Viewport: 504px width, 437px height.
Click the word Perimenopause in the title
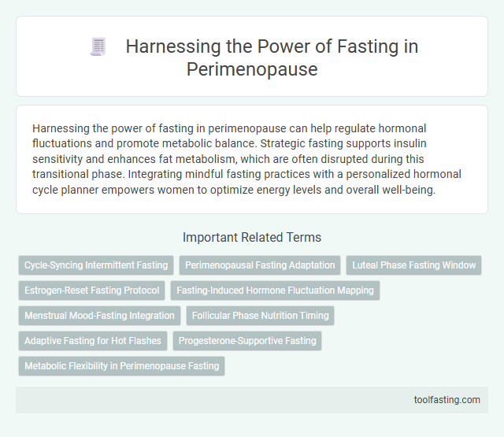click(252, 69)
